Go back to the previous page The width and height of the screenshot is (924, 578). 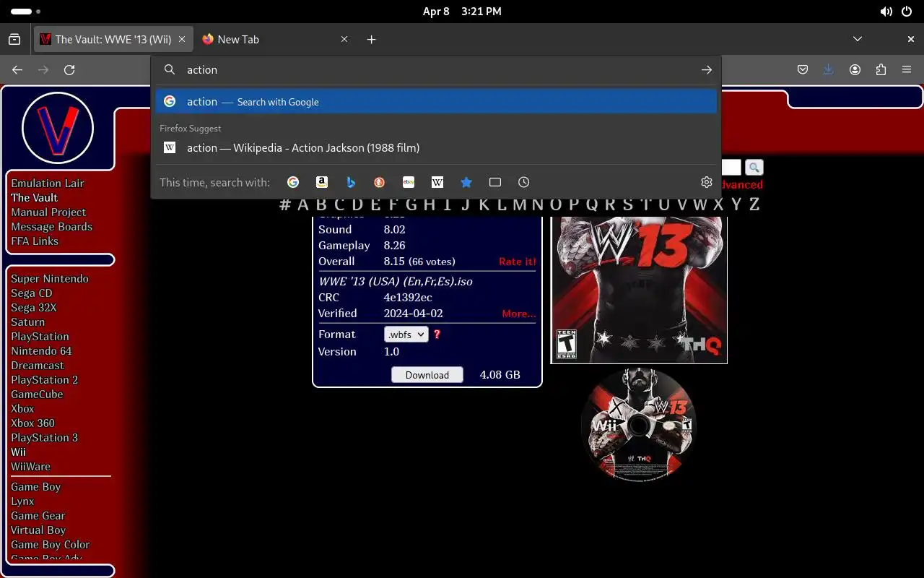click(x=17, y=70)
